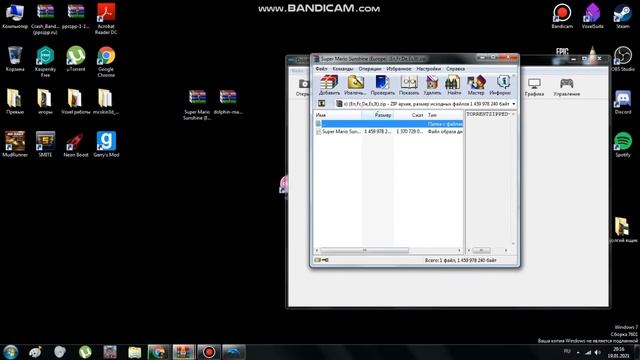The width and height of the screenshot is (640, 360).
Task: Open the Windows Start button
Action: click(x=11, y=352)
